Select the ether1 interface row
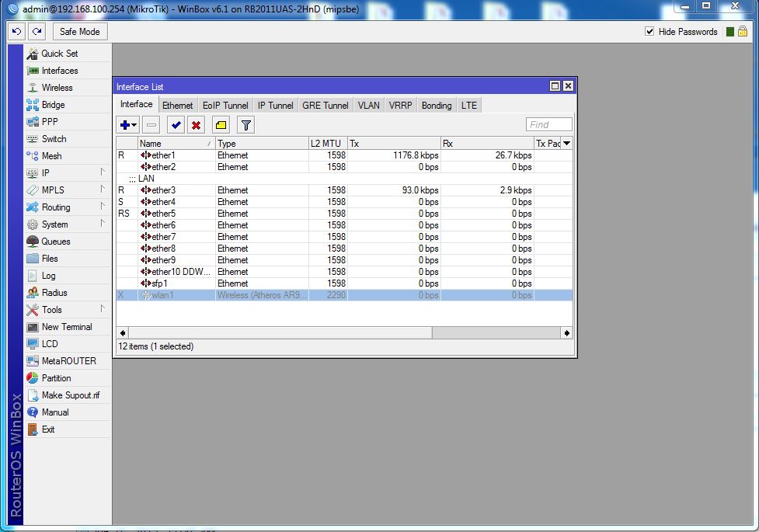 click(x=345, y=155)
